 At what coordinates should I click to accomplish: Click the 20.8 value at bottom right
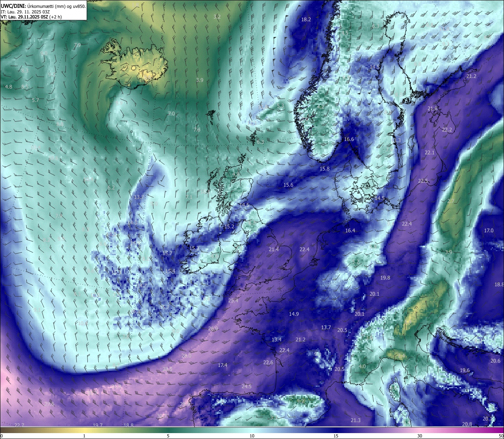[467, 424]
